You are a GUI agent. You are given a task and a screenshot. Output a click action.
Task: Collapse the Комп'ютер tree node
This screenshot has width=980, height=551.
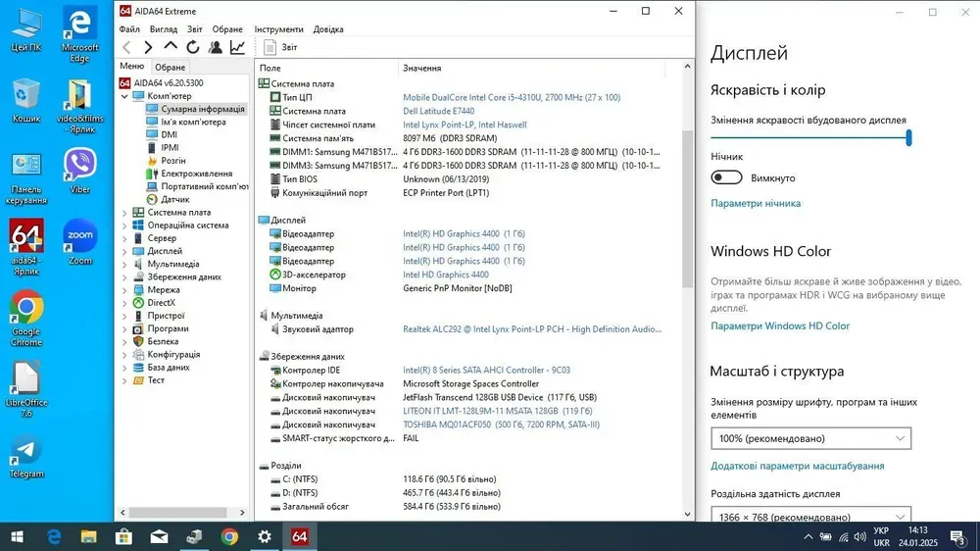[124, 96]
